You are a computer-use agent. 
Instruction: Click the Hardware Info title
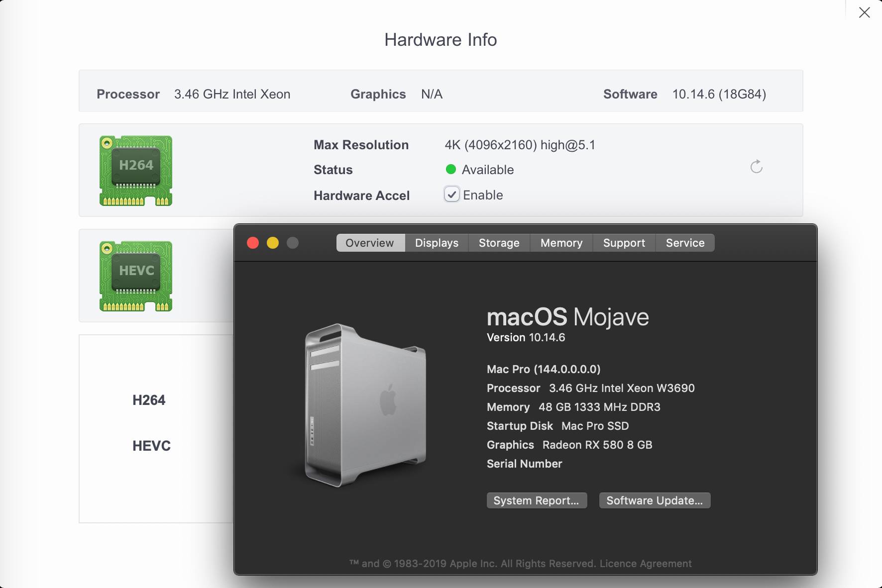[441, 40]
